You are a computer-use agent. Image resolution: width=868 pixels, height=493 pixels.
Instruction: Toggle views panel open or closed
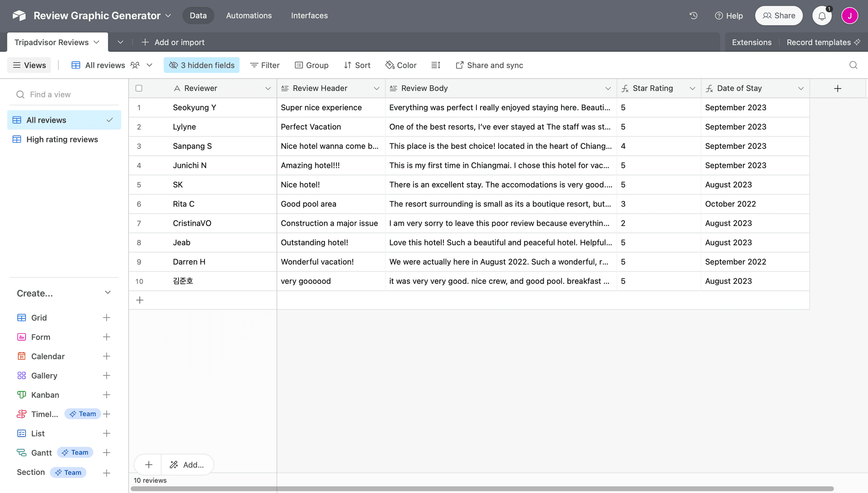tap(29, 65)
